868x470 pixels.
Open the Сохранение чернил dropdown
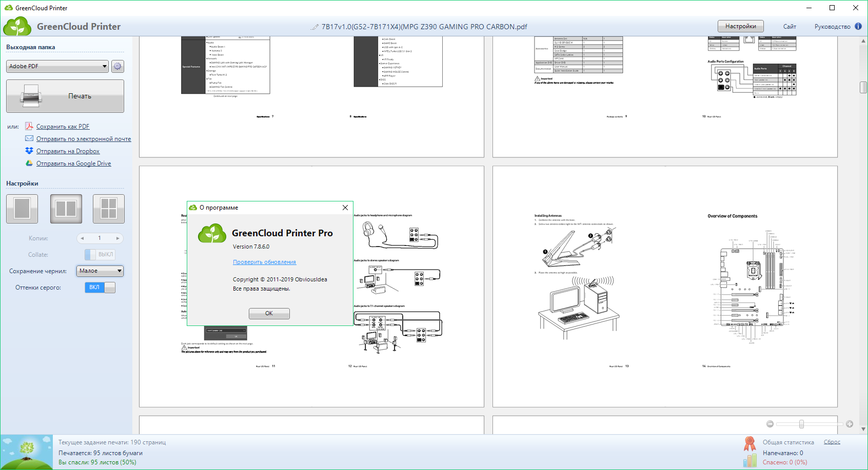(x=100, y=271)
